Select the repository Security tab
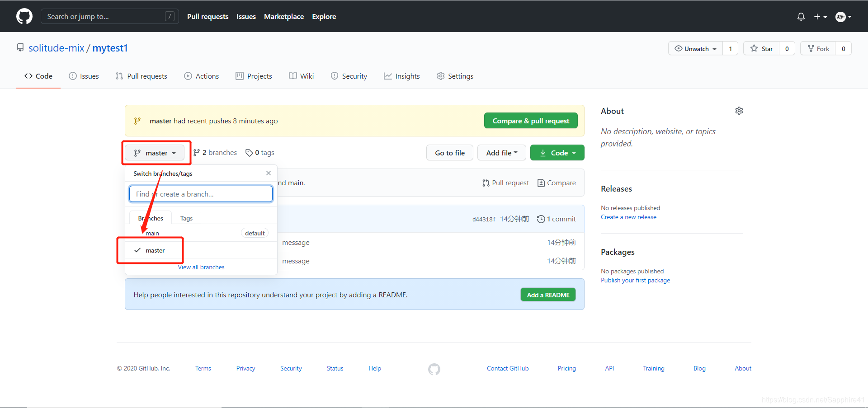This screenshot has width=868, height=408. click(349, 76)
